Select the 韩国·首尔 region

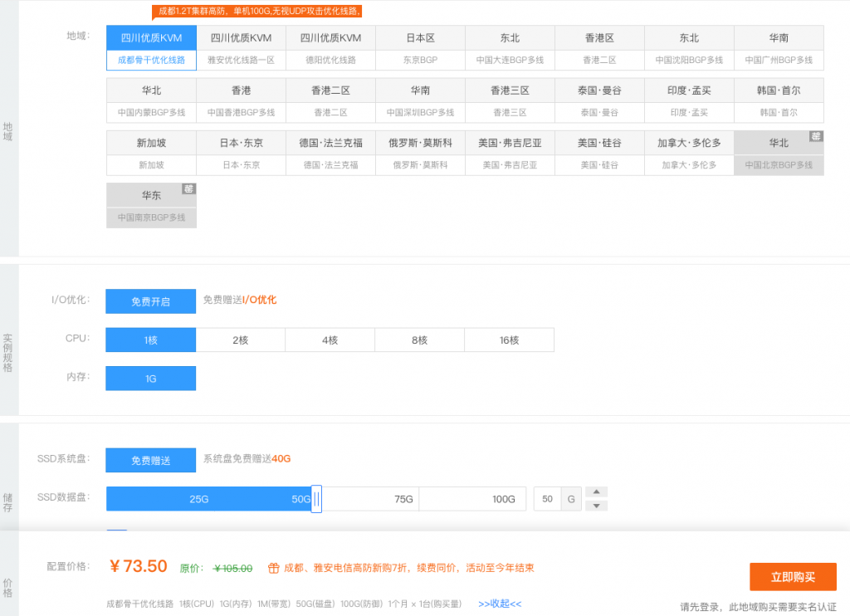779,101
